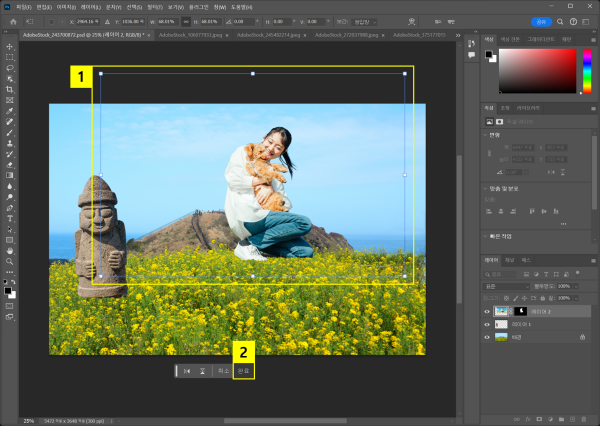
Task: Click the blue 공유 share button
Action: point(540,20)
